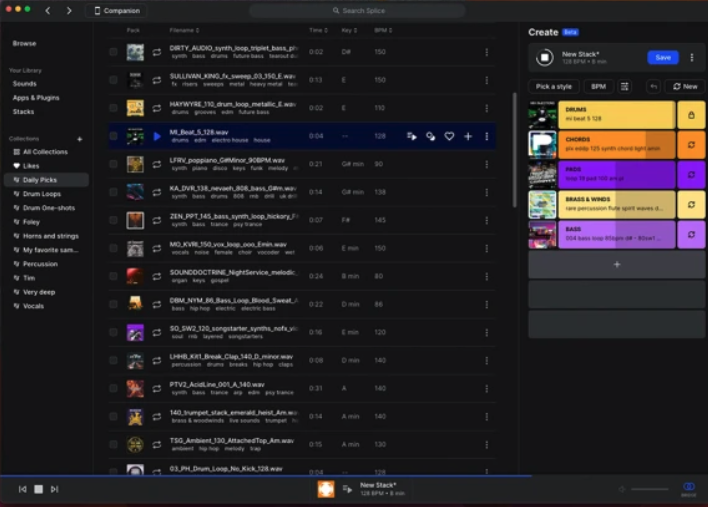Open more options for MI_Beat_5_128.wav row
The height and width of the screenshot is (507, 708).
pyautogui.click(x=487, y=136)
